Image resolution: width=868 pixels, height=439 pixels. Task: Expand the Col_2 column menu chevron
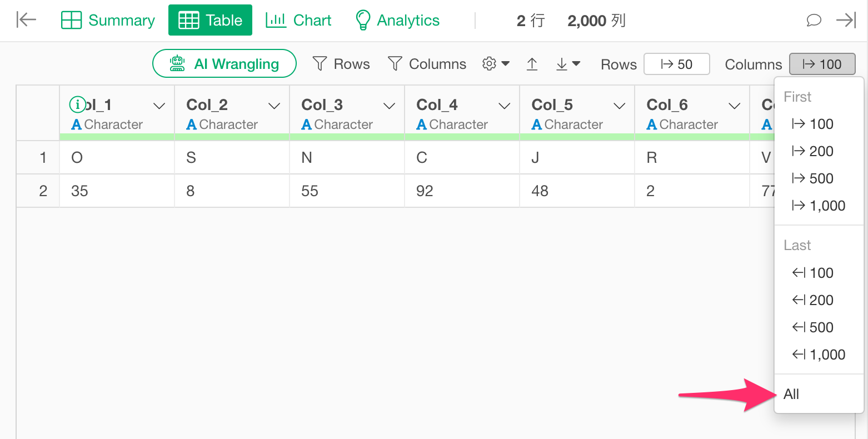[275, 106]
